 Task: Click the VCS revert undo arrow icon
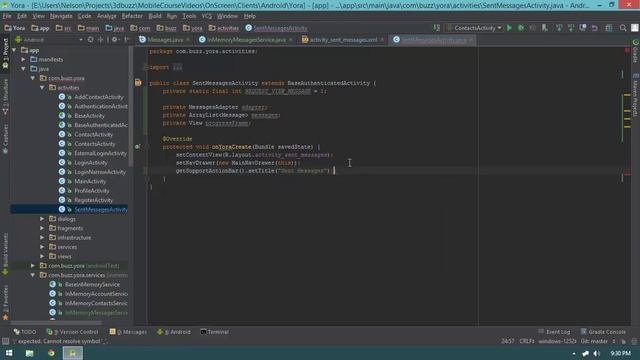595,28
